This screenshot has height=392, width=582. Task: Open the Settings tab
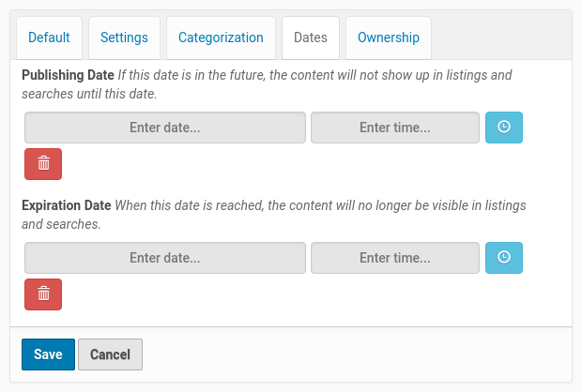(124, 38)
